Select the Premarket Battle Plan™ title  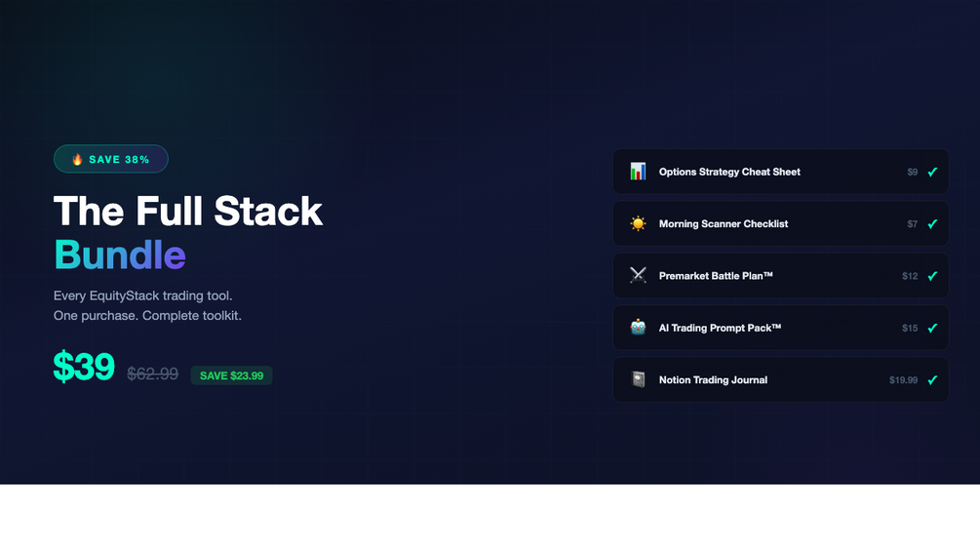716,275
